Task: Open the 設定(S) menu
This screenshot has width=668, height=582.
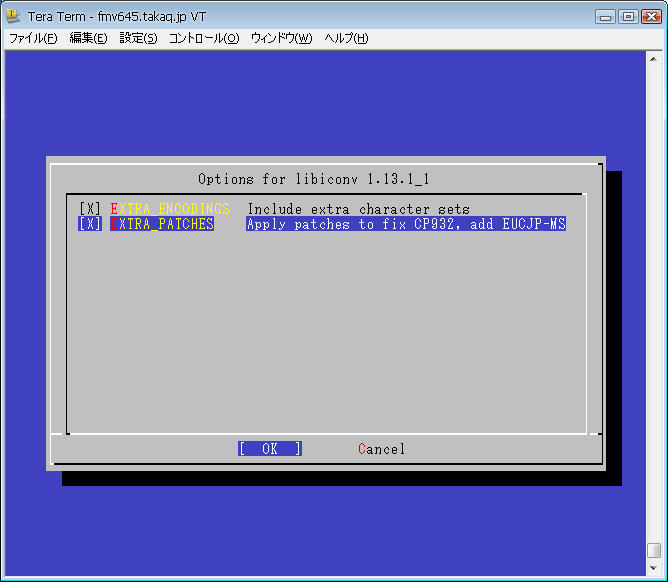Action: tap(138, 38)
